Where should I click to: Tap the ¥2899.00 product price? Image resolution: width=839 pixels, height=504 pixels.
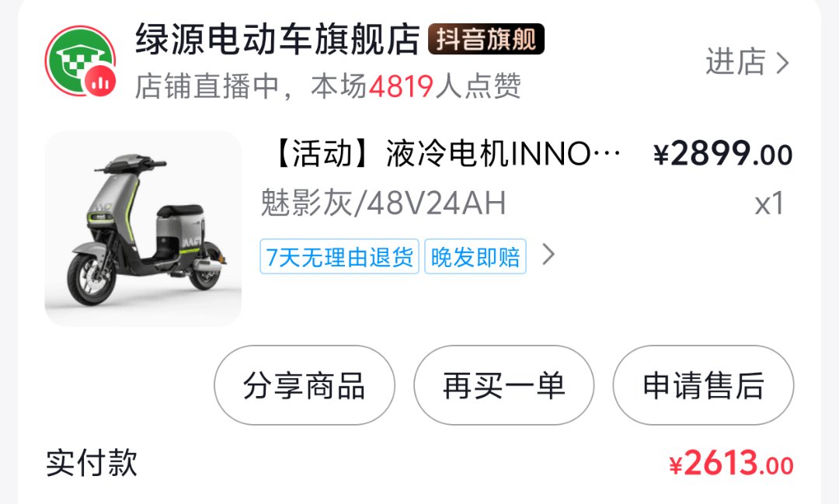[x=723, y=154]
